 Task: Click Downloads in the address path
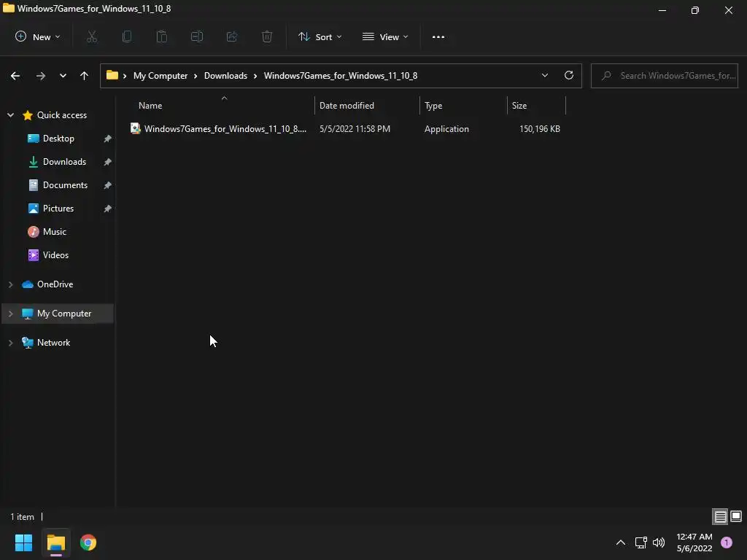pyautogui.click(x=226, y=76)
